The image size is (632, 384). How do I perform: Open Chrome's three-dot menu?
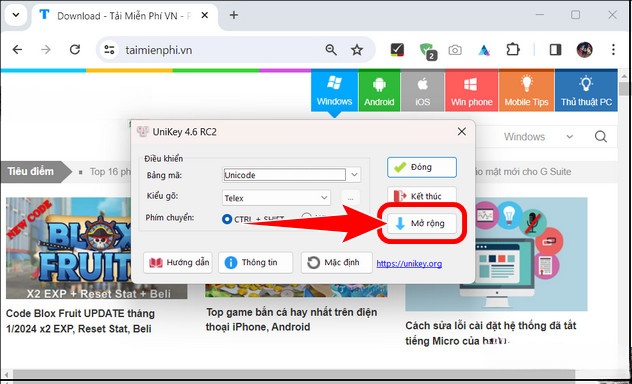[x=613, y=50]
